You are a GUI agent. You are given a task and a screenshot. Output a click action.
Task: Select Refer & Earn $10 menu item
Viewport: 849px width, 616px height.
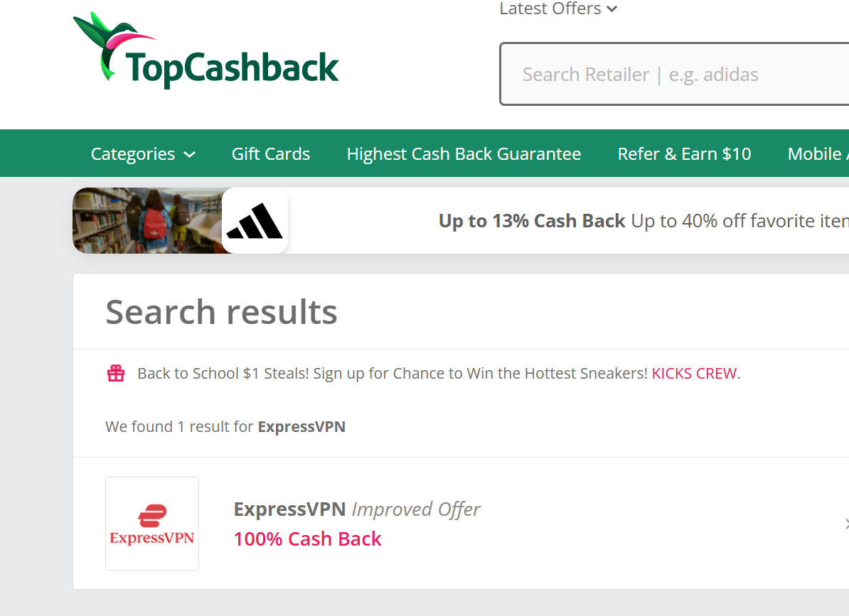point(685,154)
